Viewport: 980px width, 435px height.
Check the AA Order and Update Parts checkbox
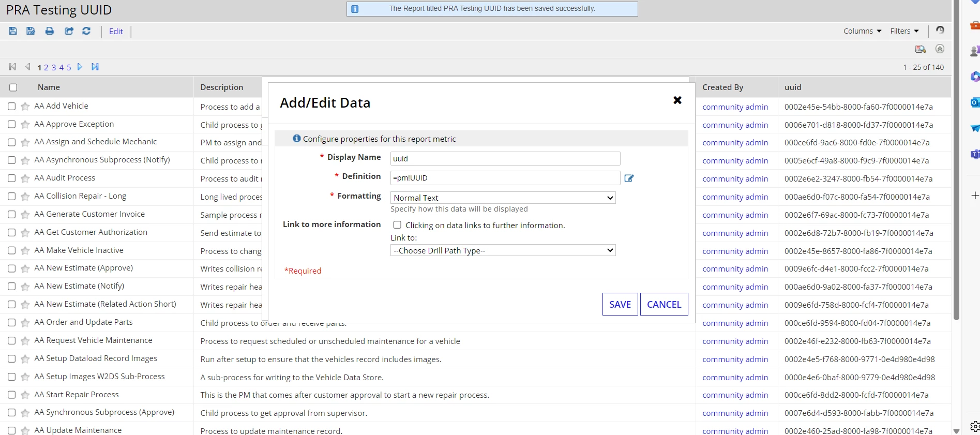[11, 323]
